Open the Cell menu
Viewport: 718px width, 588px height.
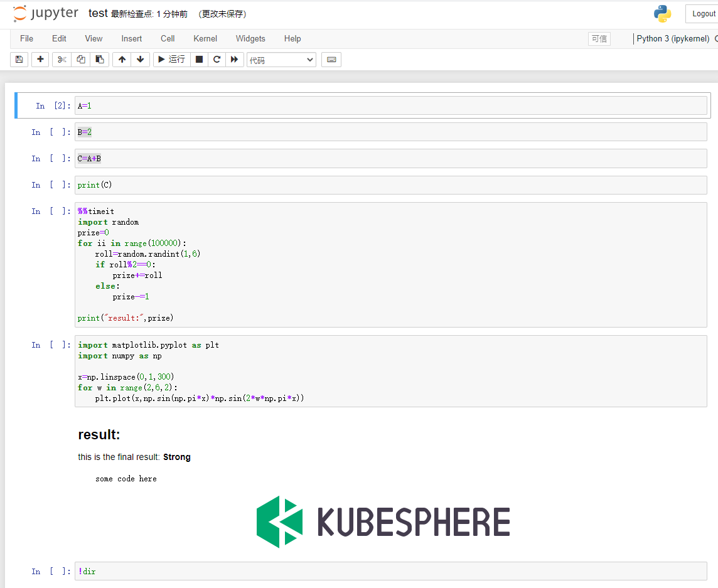[x=168, y=38]
